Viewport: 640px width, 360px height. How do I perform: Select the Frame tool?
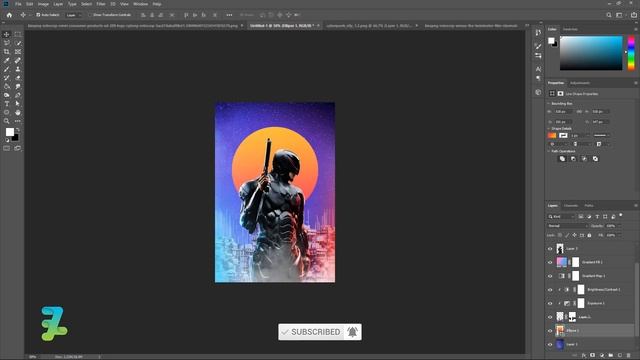pyautogui.click(x=18, y=52)
